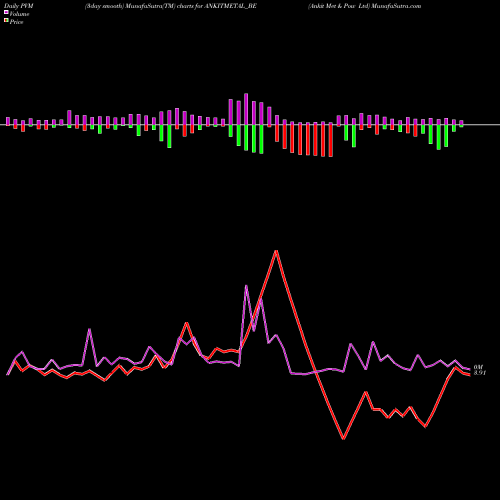500x500 pixels.
Task: Click the lowest trough of the red price line
Action: (x=344, y=439)
